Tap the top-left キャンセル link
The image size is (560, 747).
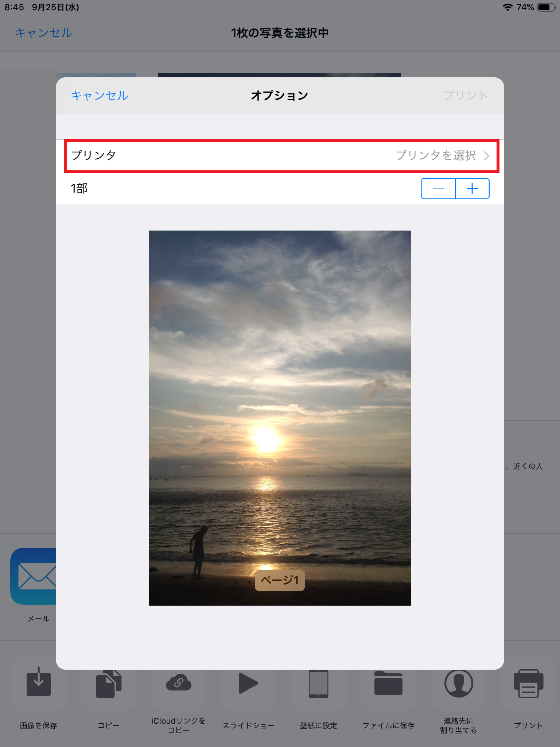click(43, 33)
